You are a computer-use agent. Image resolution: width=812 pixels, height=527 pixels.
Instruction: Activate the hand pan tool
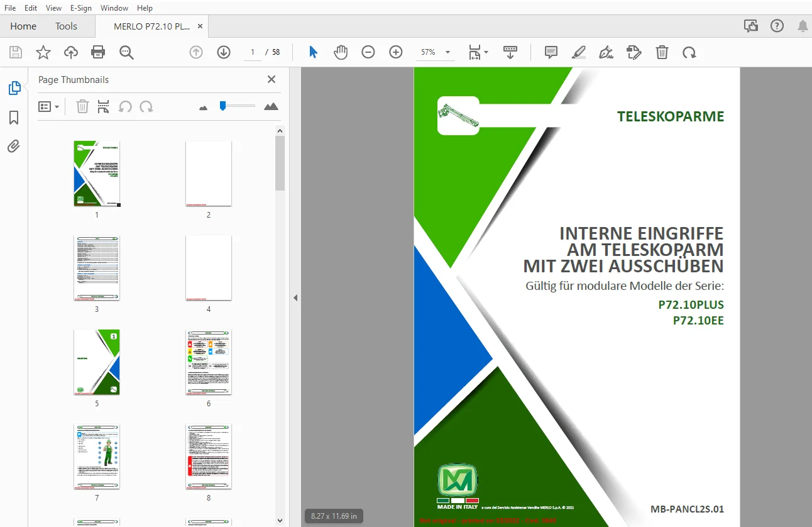click(341, 52)
